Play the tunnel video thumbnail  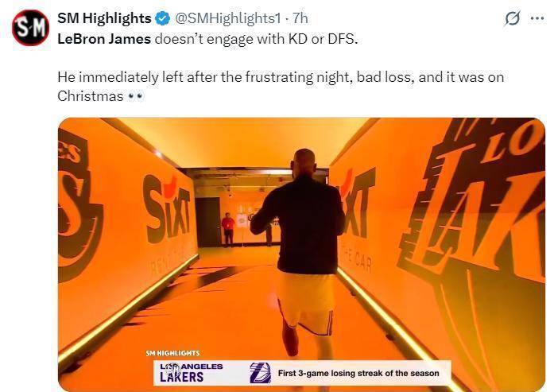301,254
